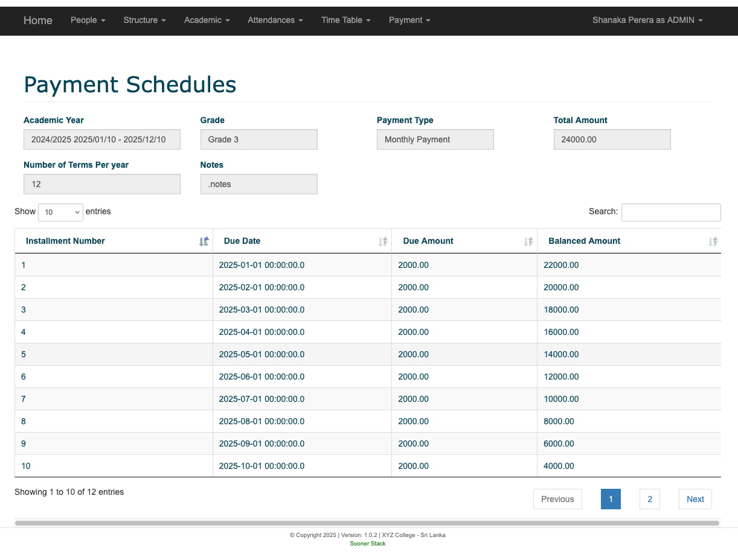The image size is (738, 560).
Task: Click the Notes text field
Action: (258, 184)
